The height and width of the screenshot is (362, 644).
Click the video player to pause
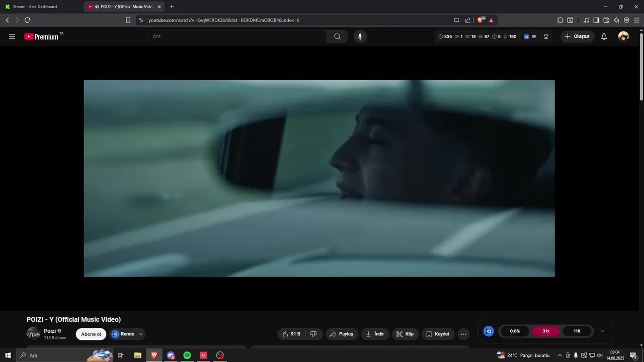tap(319, 178)
